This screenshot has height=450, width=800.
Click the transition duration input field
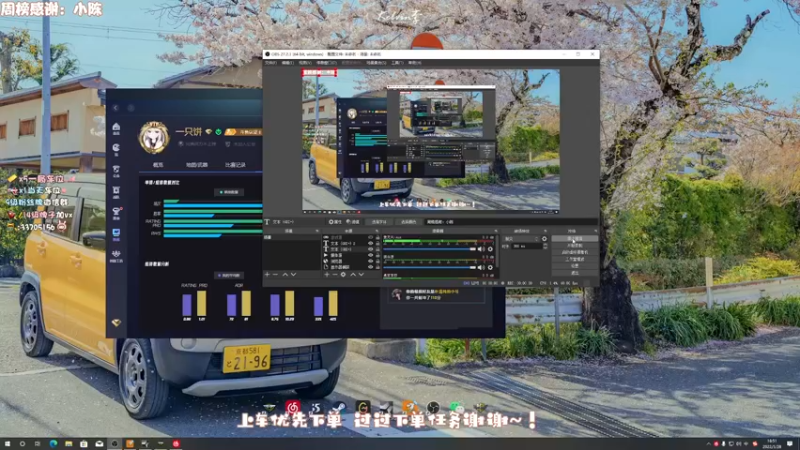(527, 246)
